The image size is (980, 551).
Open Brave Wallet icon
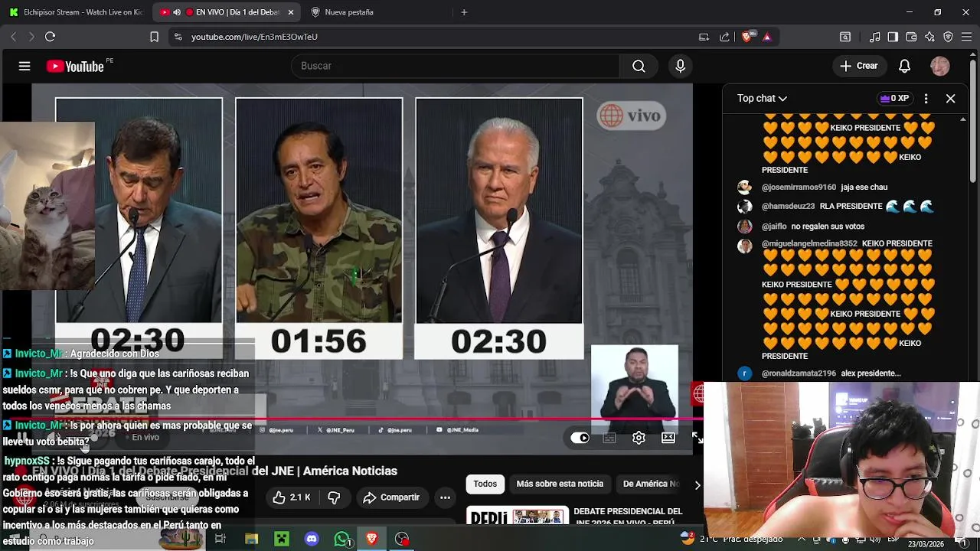point(911,37)
